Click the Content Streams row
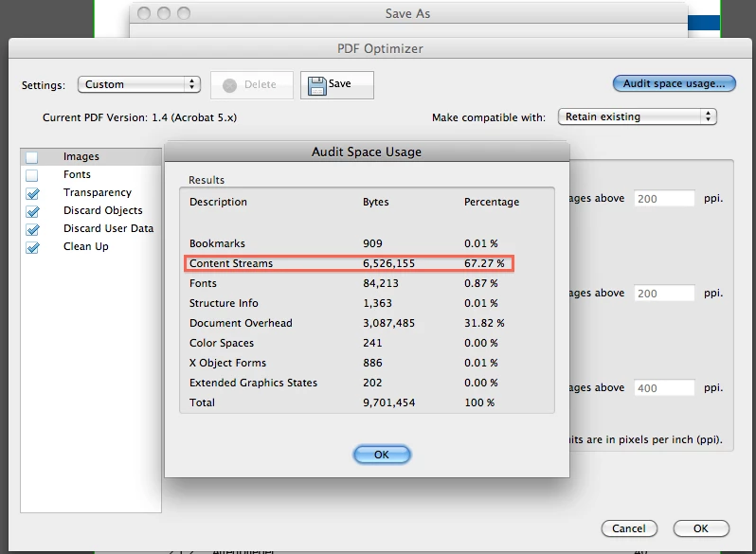Image resolution: width=756 pixels, height=554 pixels. click(350, 263)
